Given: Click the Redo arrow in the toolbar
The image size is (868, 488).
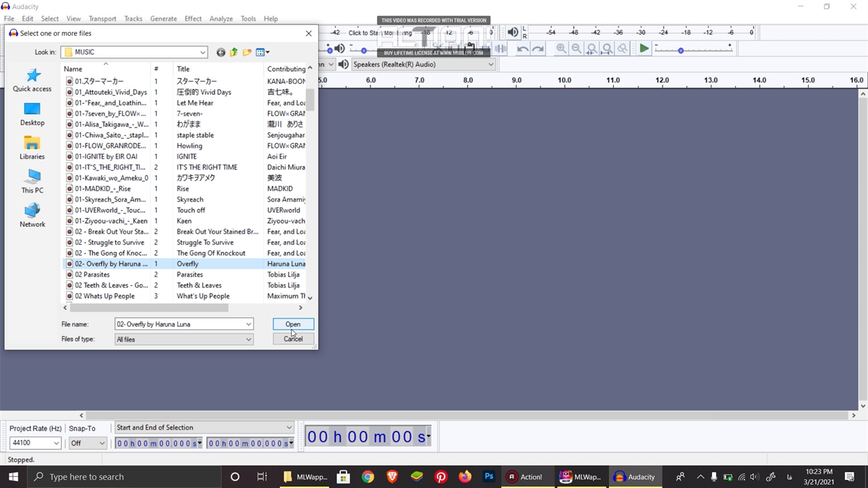Looking at the screenshot, I should tap(538, 49).
